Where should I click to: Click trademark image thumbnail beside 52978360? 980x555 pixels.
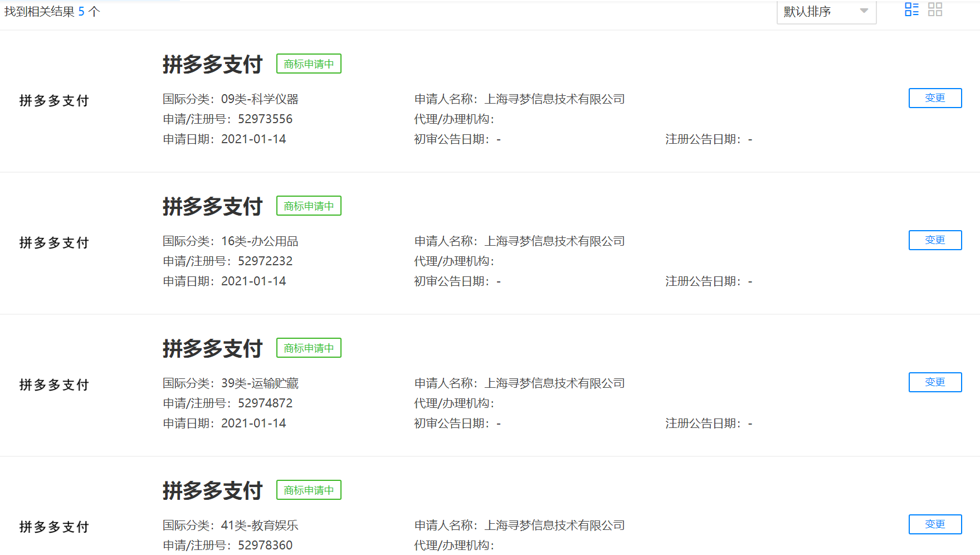tap(54, 527)
